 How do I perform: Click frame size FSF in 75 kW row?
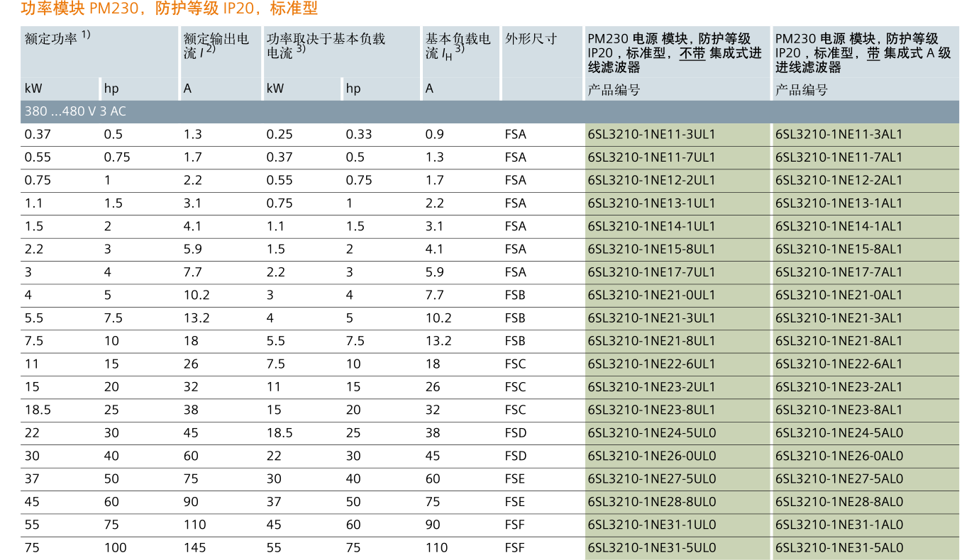click(515, 548)
